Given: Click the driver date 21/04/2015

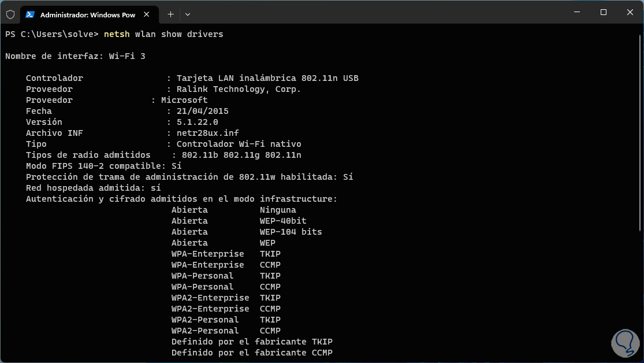Looking at the screenshot, I should (202, 111).
